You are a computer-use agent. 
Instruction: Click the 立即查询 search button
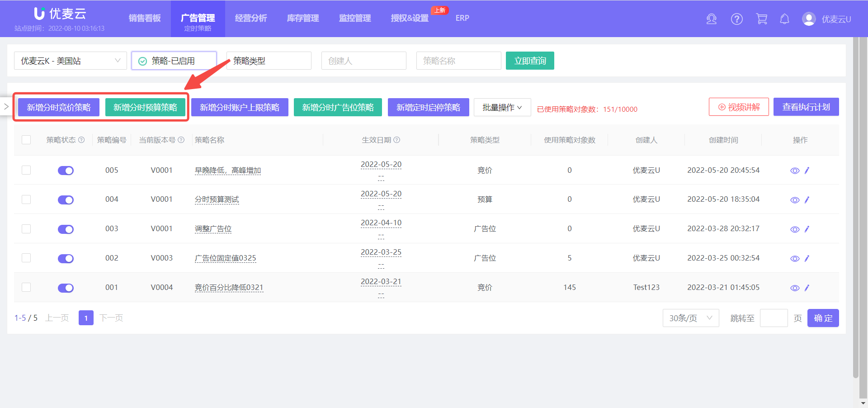pos(530,60)
